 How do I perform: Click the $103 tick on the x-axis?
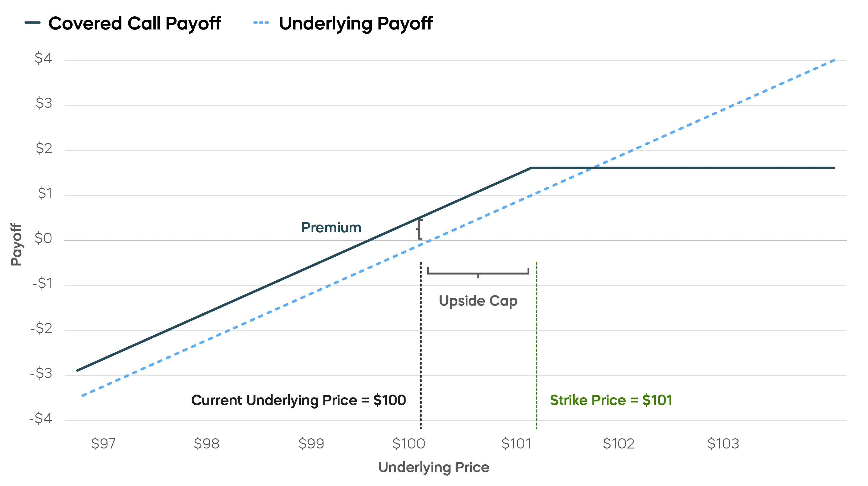pos(723,443)
